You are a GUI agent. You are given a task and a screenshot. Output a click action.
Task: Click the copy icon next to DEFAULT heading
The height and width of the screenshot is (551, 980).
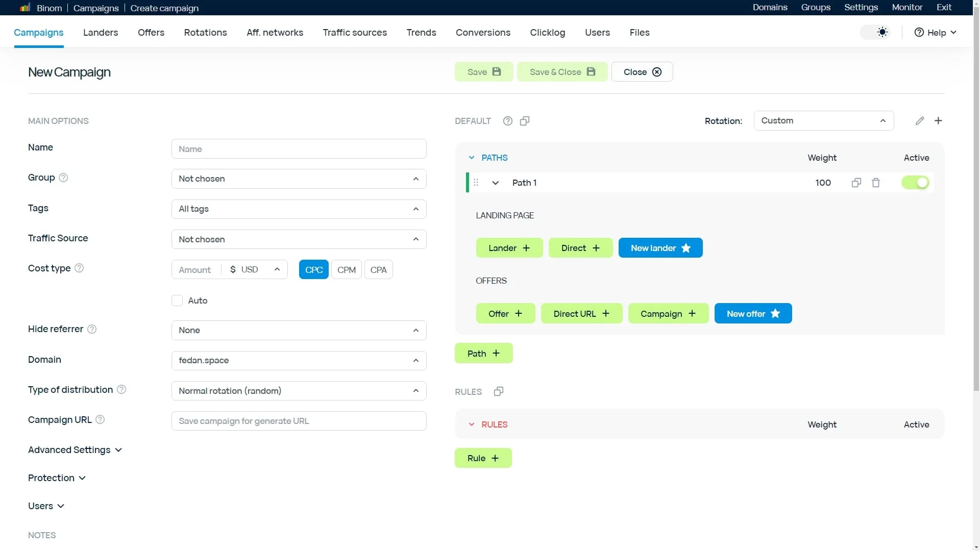tap(525, 121)
